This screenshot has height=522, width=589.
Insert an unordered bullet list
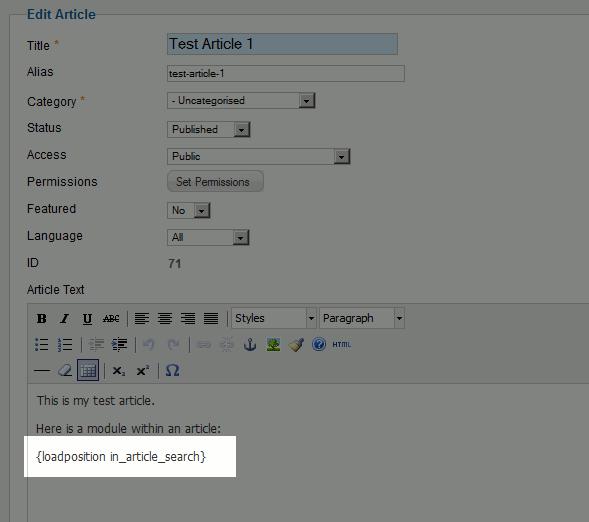pyautogui.click(x=42, y=344)
